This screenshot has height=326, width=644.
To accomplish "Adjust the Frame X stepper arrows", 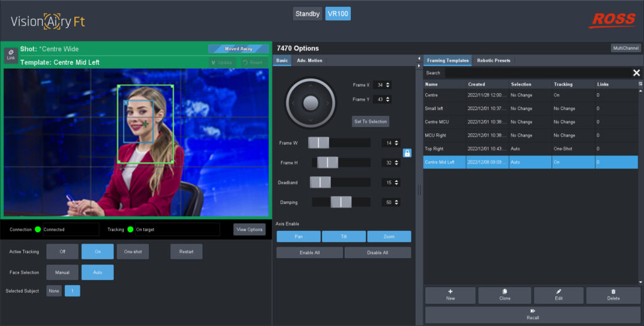I will [x=387, y=85].
